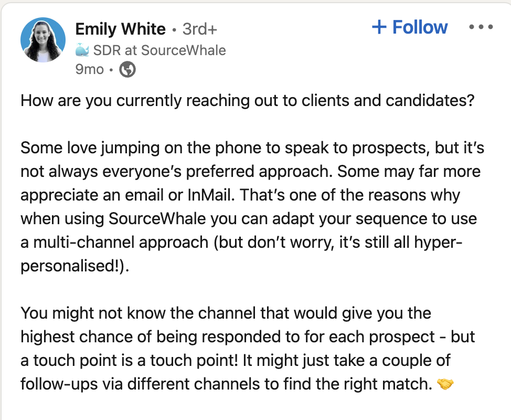Click the word "personalised!)" in the post
Image resolution: width=511 pixels, height=420 pixels.
[74, 266]
